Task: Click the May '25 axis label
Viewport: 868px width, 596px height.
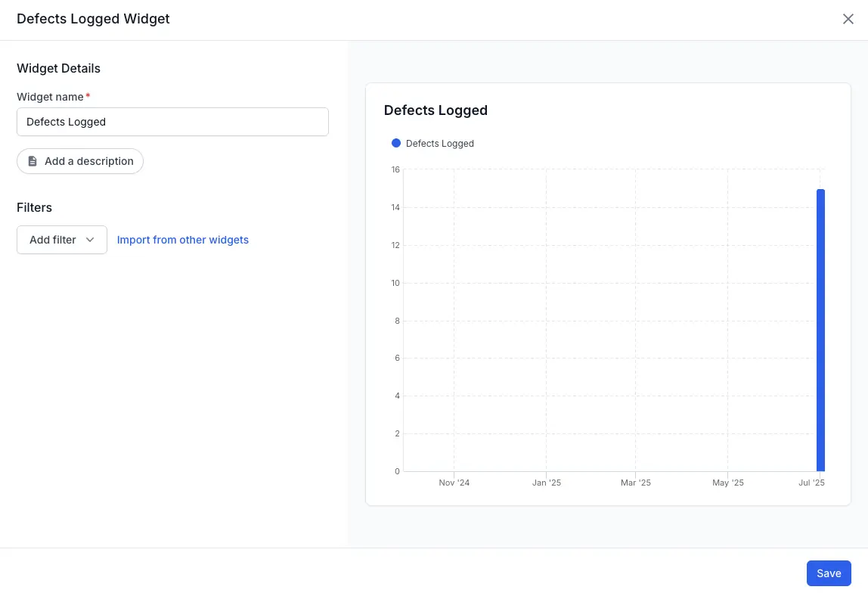Action: click(x=728, y=483)
